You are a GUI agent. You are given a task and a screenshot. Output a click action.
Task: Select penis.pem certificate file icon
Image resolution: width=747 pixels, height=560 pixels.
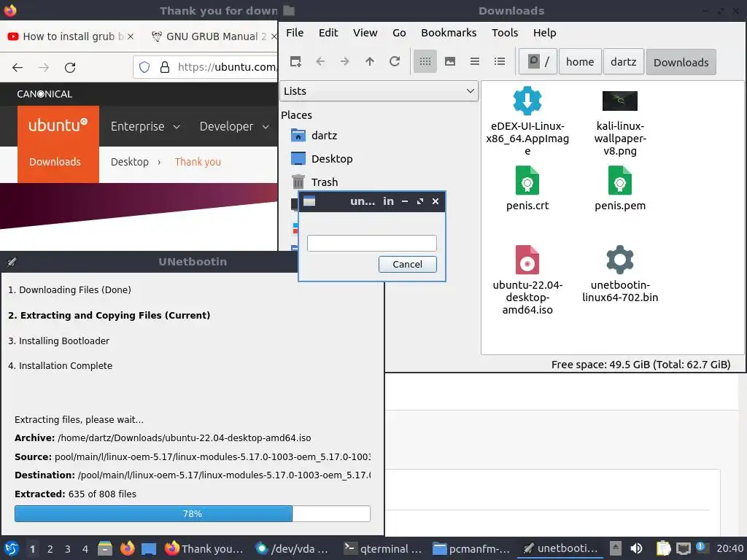click(620, 181)
